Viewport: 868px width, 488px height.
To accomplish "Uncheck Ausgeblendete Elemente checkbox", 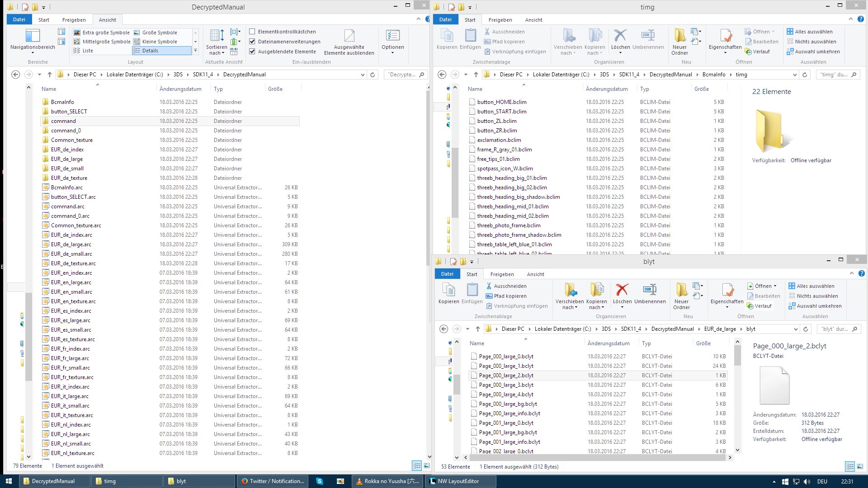I will 252,52.
